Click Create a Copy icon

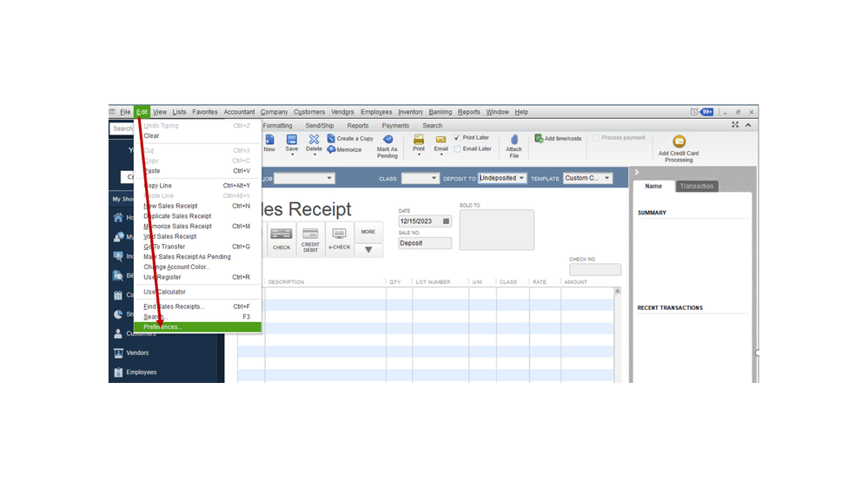click(x=331, y=138)
